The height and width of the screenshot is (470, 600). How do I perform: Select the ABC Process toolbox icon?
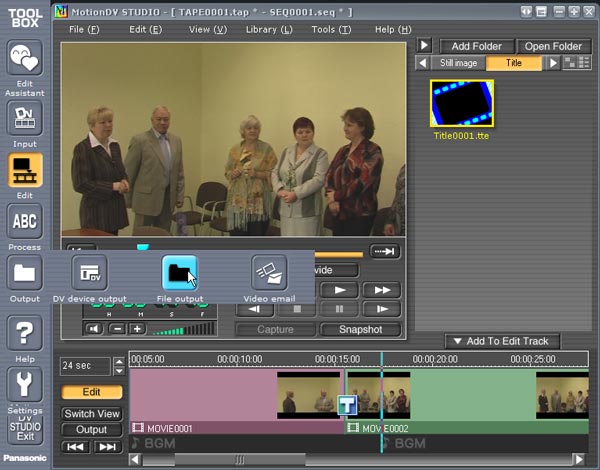point(25,221)
